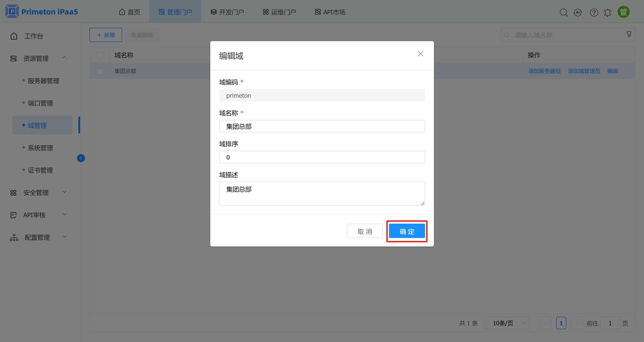Click the 工作台 home icon in sidebar

14,36
